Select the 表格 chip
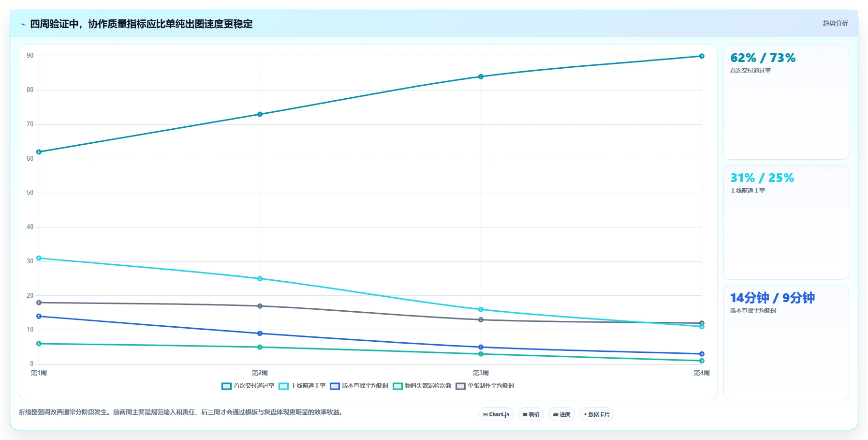This screenshot has height=440, width=868. pyautogui.click(x=531, y=414)
